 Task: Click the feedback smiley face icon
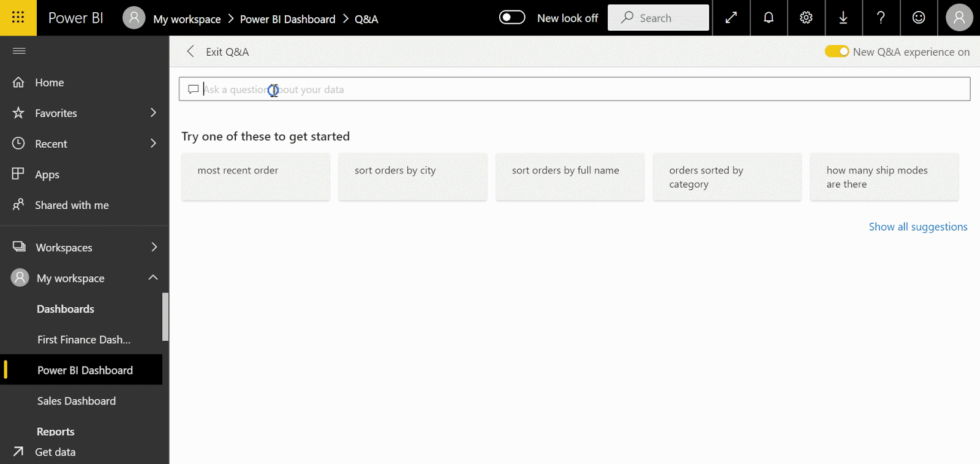click(918, 18)
